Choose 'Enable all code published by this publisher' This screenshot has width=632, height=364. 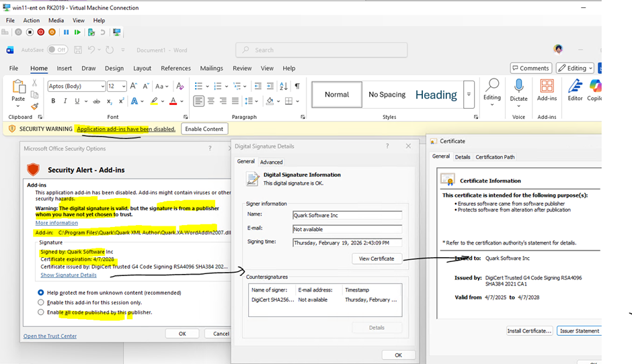[x=42, y=312]
